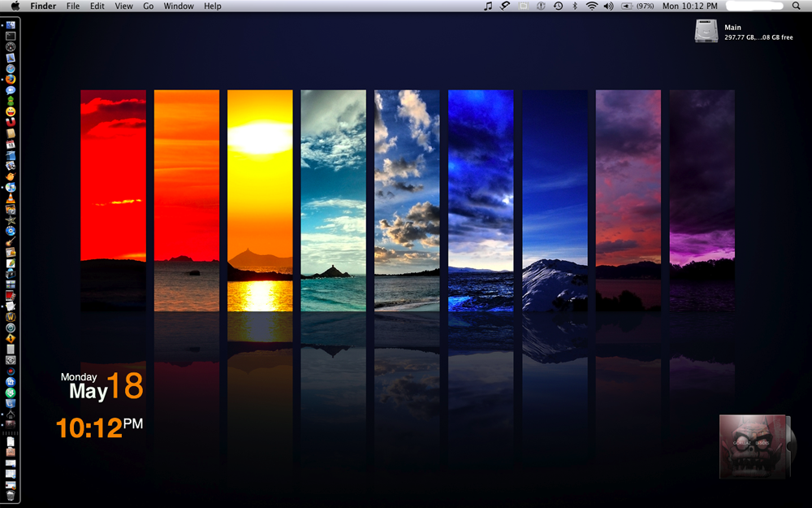Open the Trash in the dock

pyautogui.click(x=11, y=494)
